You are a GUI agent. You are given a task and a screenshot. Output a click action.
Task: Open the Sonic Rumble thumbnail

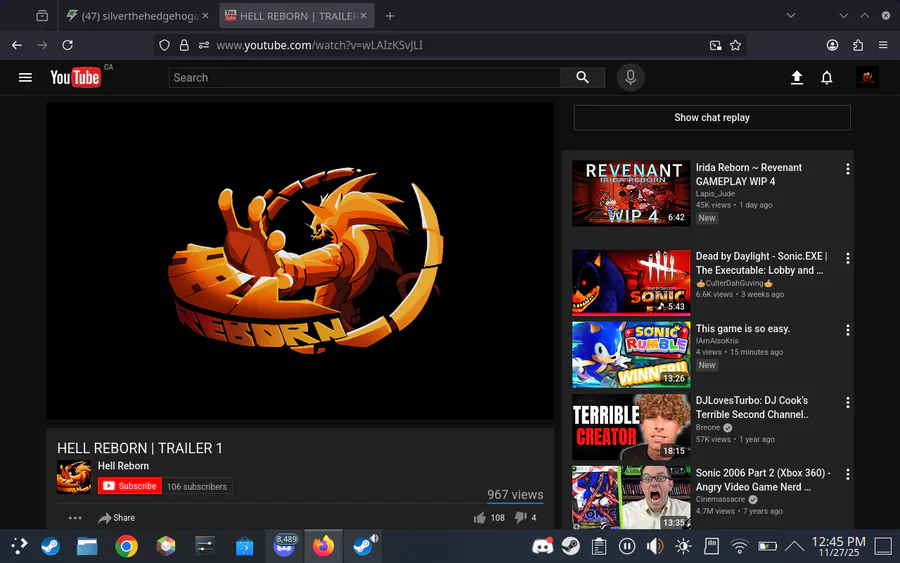tap(631, 354)
